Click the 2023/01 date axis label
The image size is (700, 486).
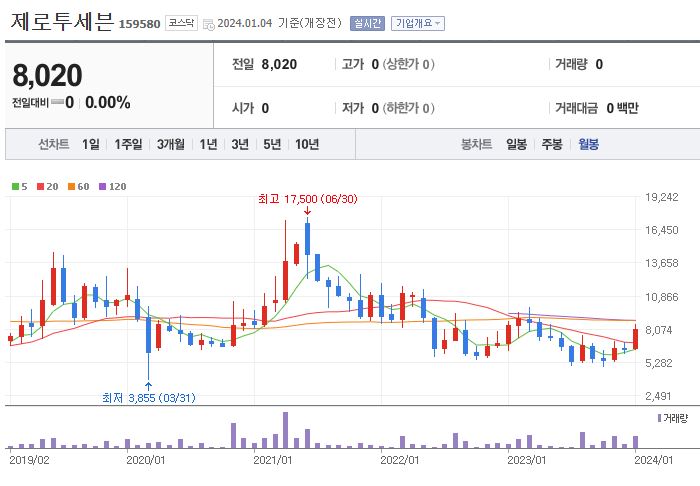(527, 460)
